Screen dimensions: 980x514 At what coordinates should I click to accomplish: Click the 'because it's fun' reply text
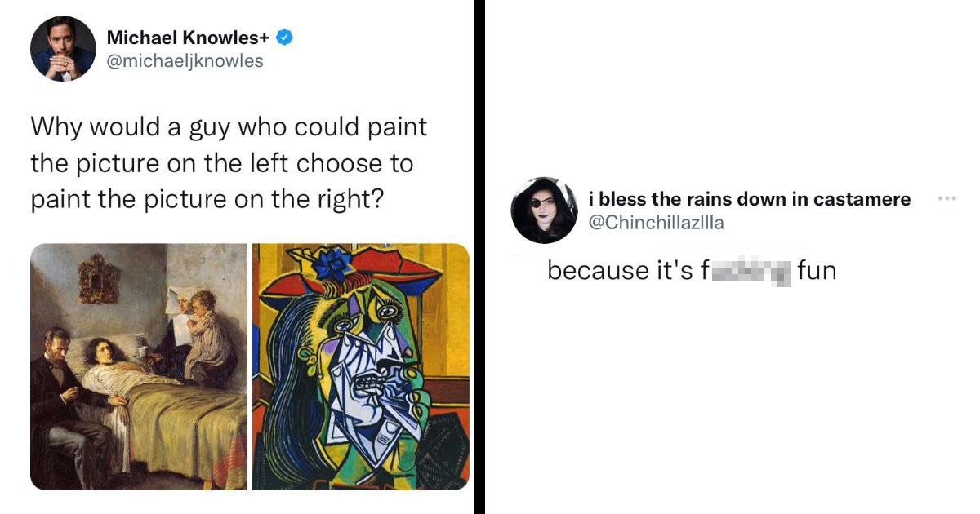pyautogui.click(x=692, y=271)
